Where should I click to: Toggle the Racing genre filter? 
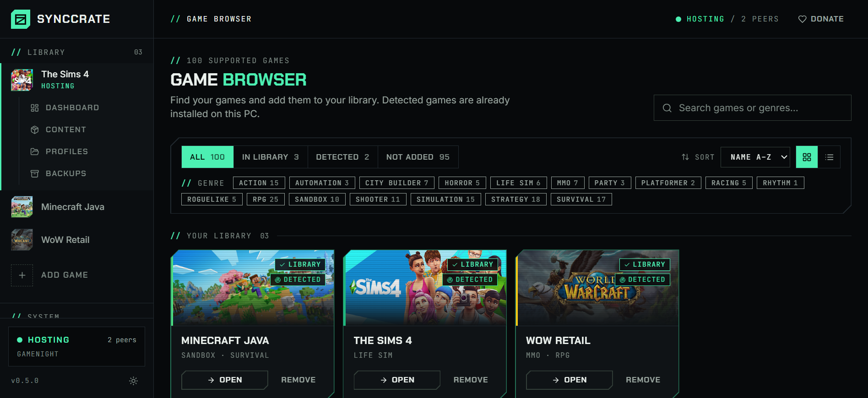point(729,183)
